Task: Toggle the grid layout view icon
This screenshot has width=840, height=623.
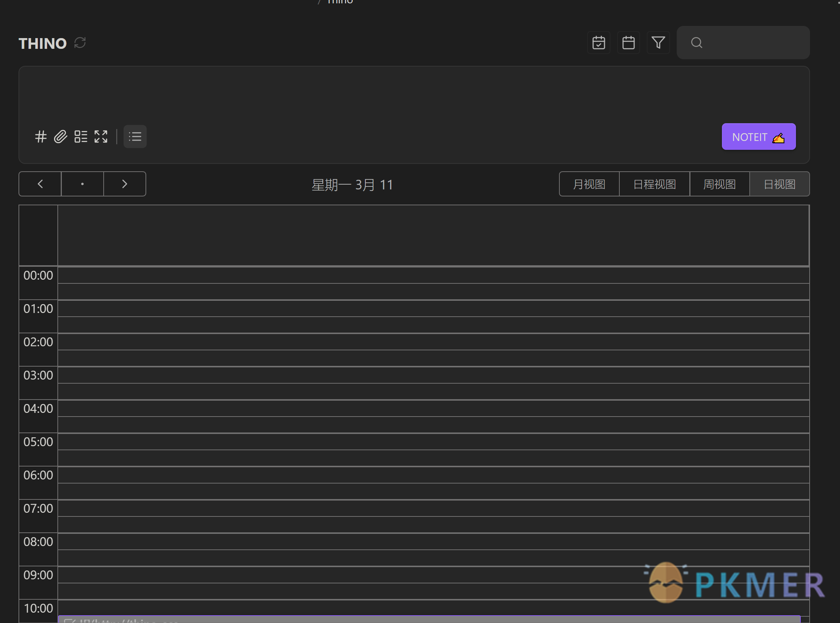Action: 81,136
